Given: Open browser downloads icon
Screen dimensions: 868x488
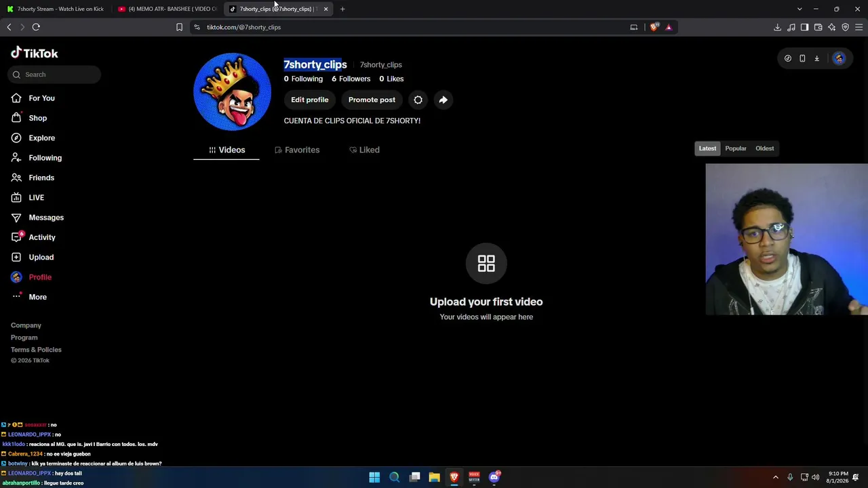Looking at the screenshot, I should [777, 27].
